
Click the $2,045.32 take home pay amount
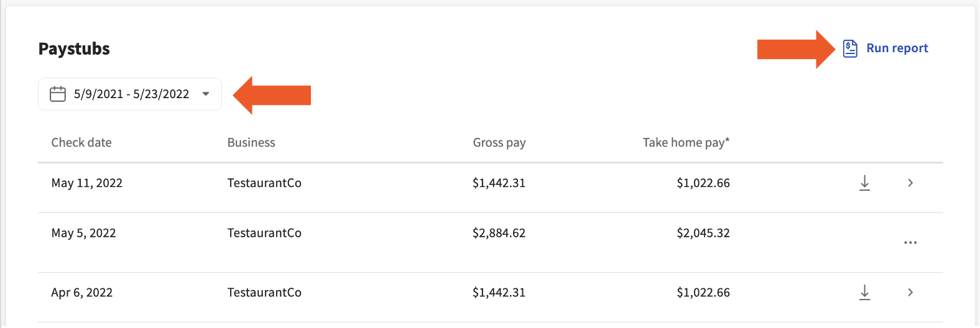pyautogui.click(x=703, y=233)
